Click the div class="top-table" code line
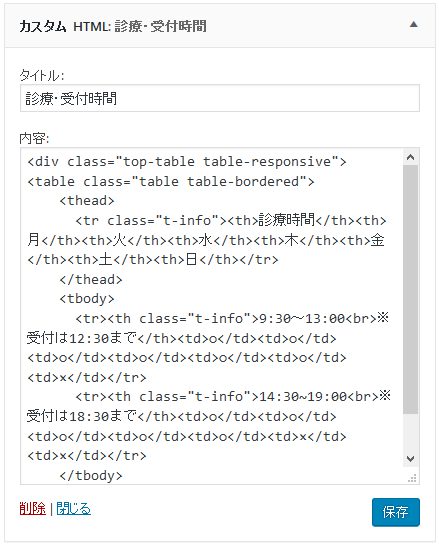Viewport: 439px width, 544px height. point(187,162)
